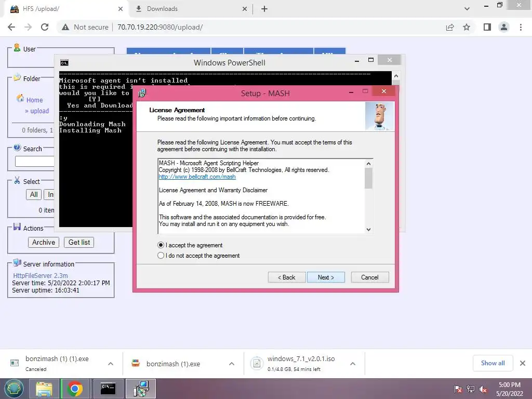
Task: Click the PowerShell window title icon
Action: (64, 63)
